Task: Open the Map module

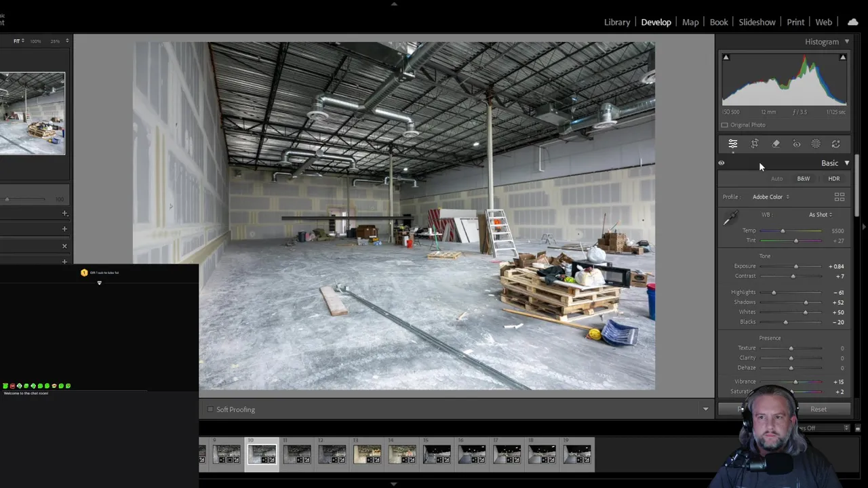Action: 690,22
